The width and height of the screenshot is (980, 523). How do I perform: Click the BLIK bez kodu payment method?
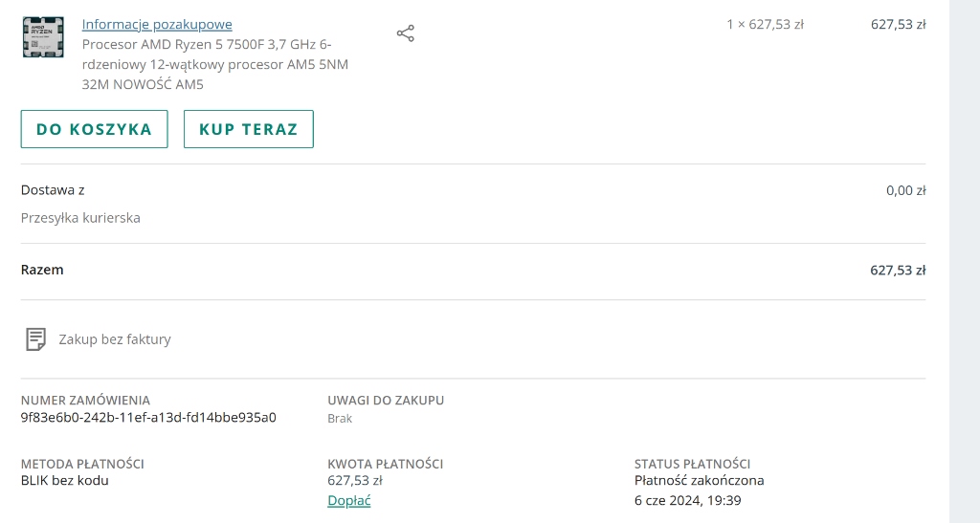64,480
